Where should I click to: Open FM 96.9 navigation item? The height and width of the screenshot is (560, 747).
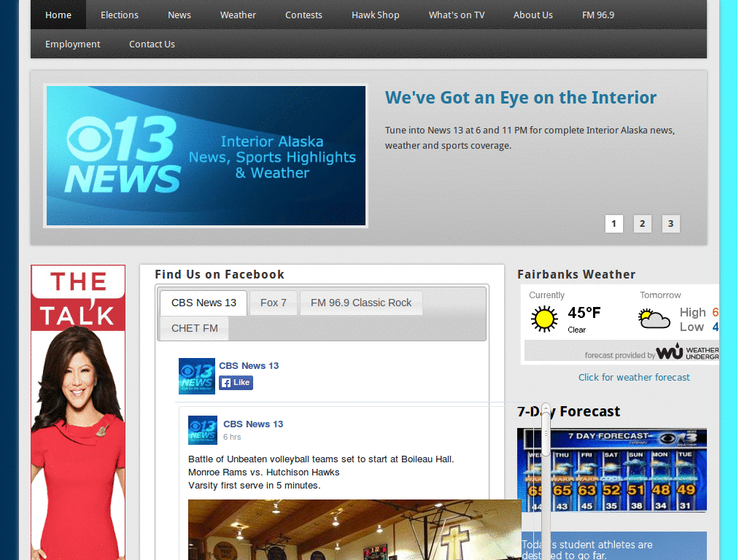(x=598, y=15)
